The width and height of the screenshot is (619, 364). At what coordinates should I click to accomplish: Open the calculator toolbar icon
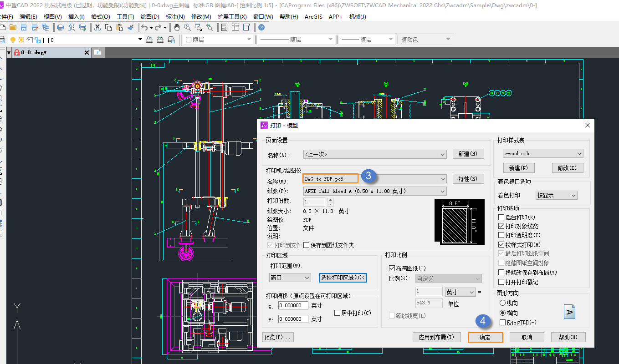click(224, 27)
